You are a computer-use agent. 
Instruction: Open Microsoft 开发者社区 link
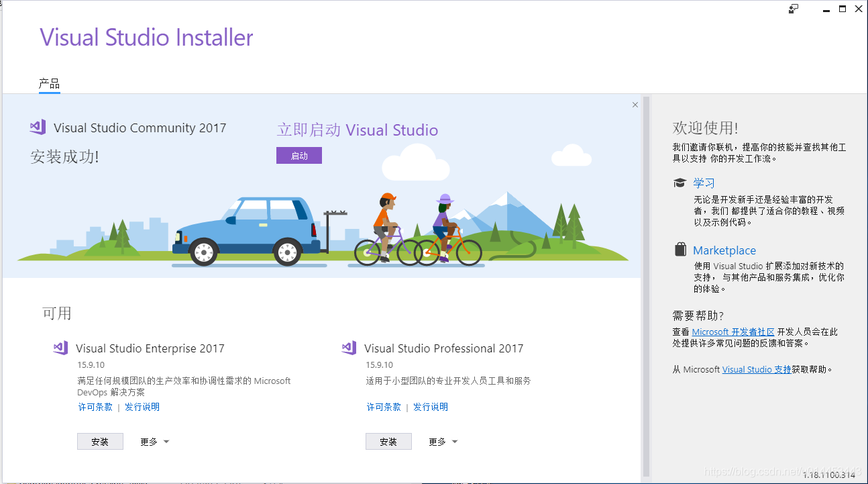point(733,332)
